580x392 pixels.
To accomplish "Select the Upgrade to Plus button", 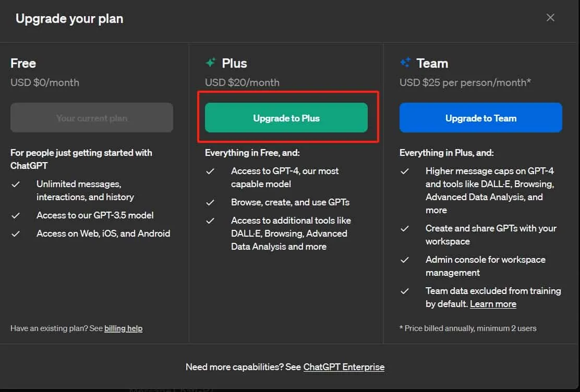I will [286, 118].
